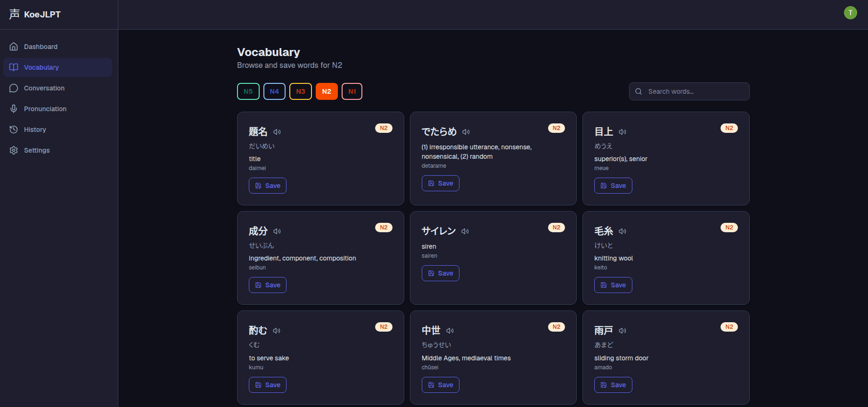Click the Dashboard home icon
Screen dimensions: 868x407
tap(14, 47)
